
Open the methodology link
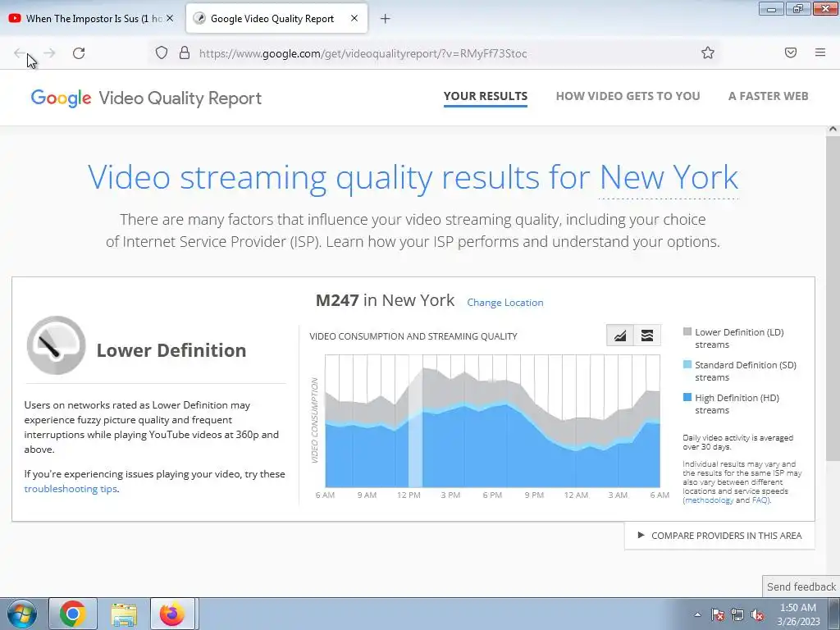pos(710,500)
